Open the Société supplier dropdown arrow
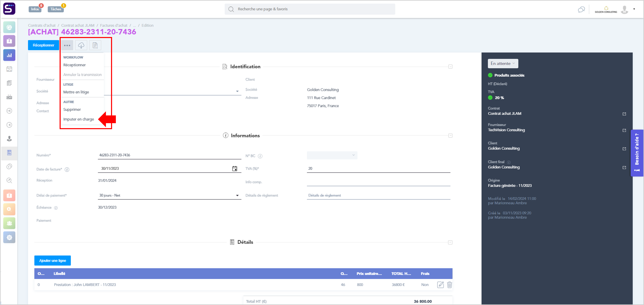Image resolution: width=644 pixels, height=305 pixels. click(237, 91)
